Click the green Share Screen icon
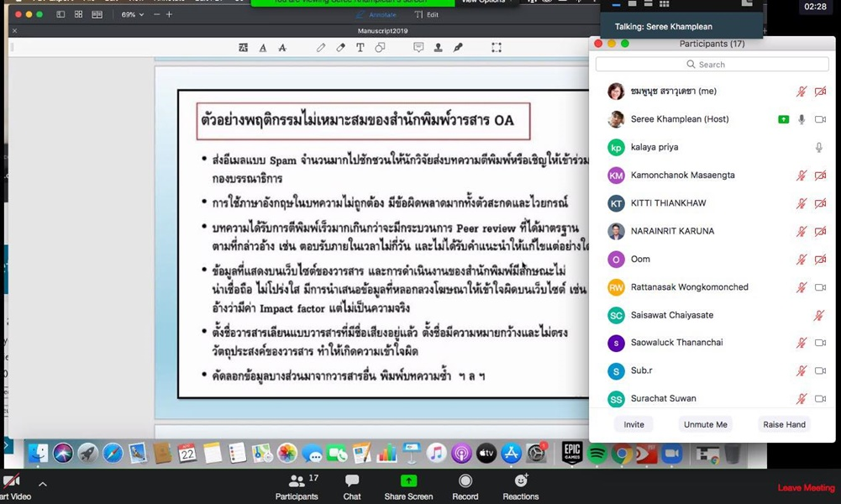The width and height of the screenshot is (841, 504). 408,481
